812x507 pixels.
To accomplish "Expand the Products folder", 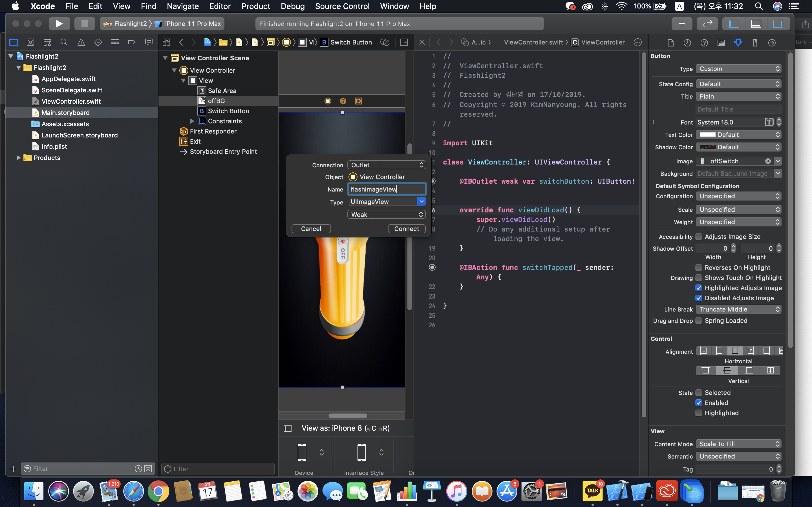I will (x=18, y=158).
